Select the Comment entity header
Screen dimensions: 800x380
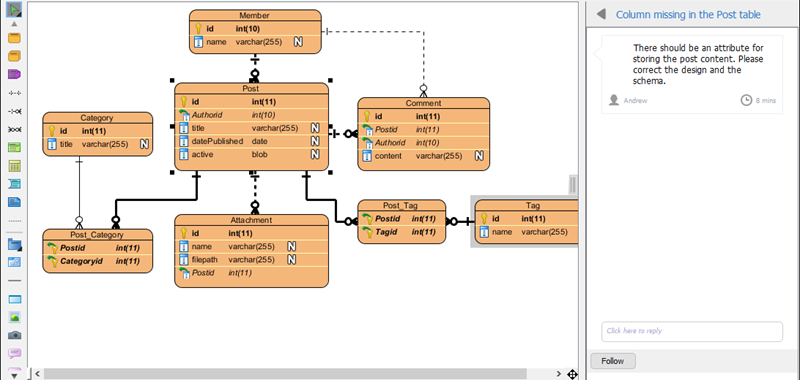(x=423, y=103)
